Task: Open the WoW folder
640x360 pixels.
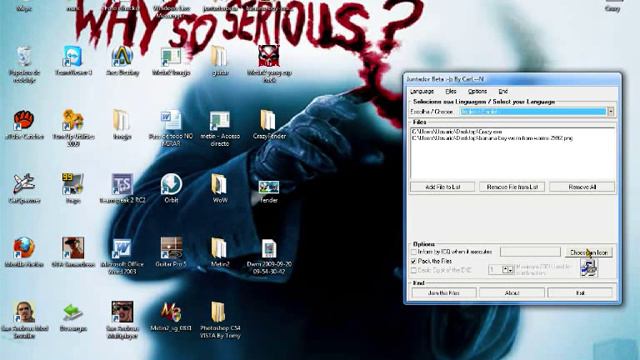Action: click(x=220, y=184)
